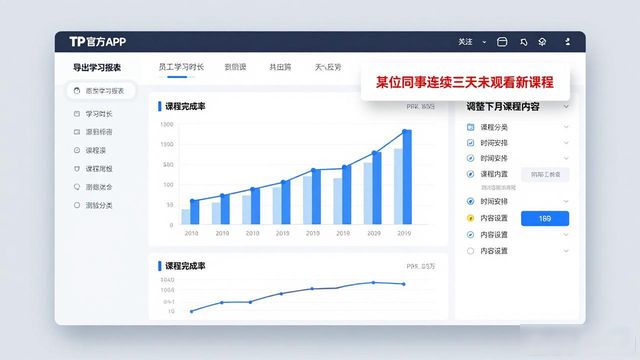Screen dimensions: 640x360
Task: Click the clock icon in left sidebar
Action: coord(77,150)
